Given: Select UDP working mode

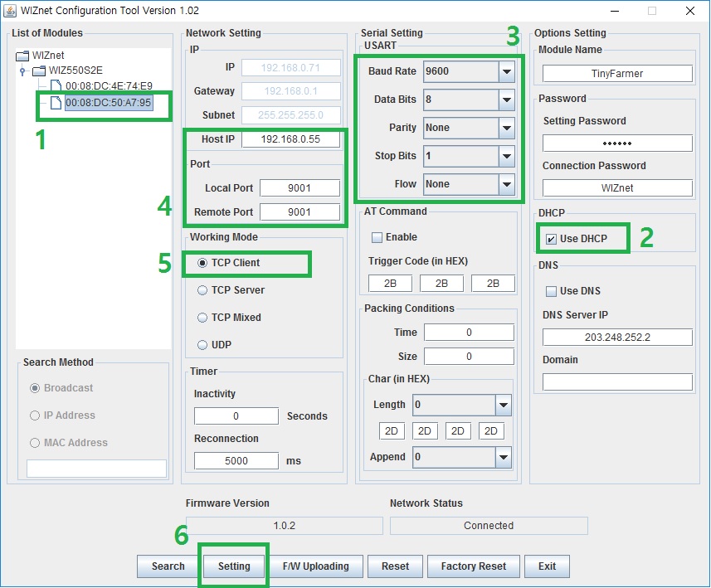Looking at the screenshot, I should [x=202, y=345].
